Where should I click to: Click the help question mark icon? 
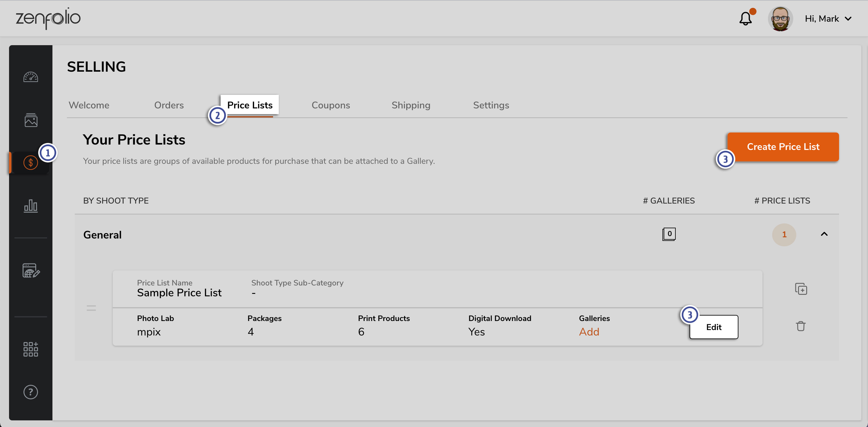(x=31, y=392)
